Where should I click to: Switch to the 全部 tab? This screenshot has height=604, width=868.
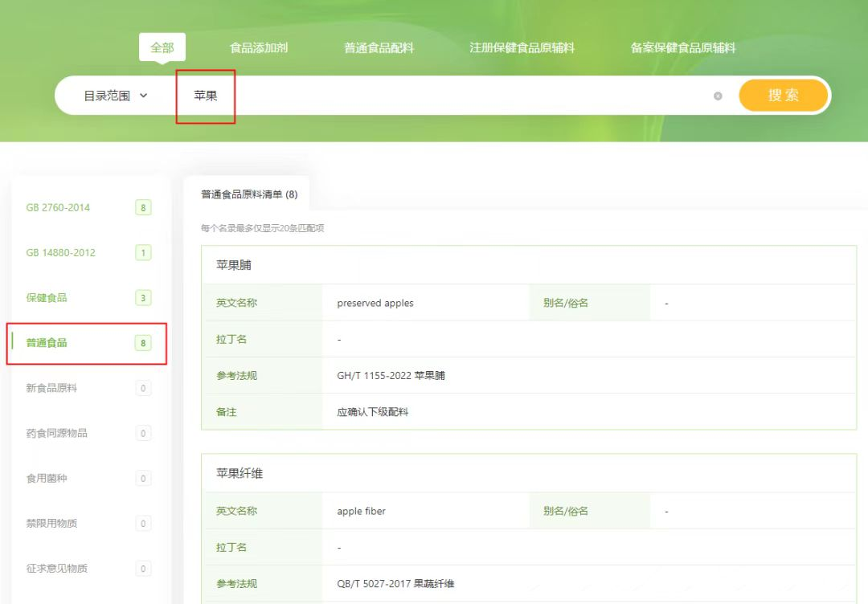click(x=162, y=47)
